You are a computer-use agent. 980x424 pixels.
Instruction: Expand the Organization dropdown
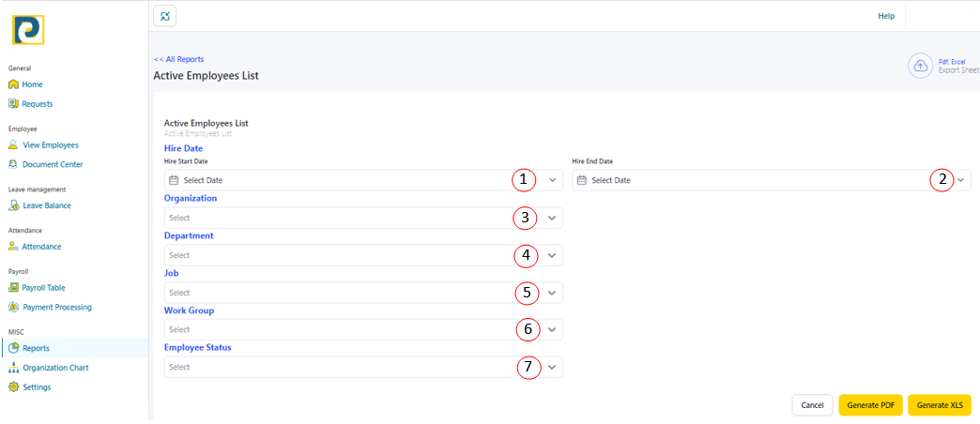tap(552, 218)
